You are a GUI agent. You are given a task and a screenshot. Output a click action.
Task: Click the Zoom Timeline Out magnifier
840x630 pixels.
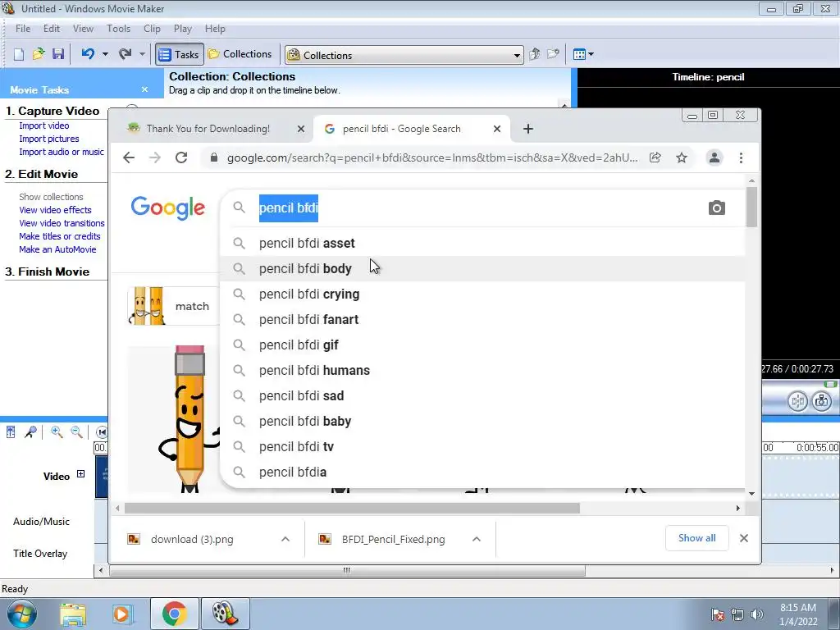[76, 431]
